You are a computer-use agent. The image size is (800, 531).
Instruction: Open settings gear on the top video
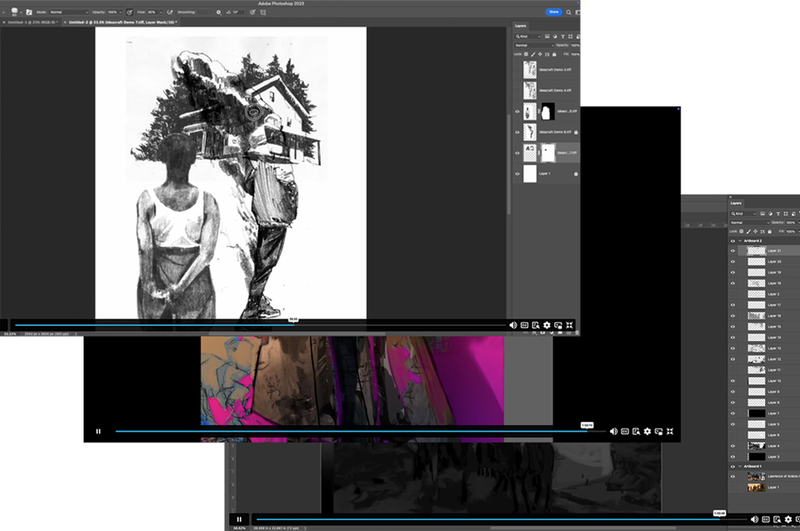[547, 325]
